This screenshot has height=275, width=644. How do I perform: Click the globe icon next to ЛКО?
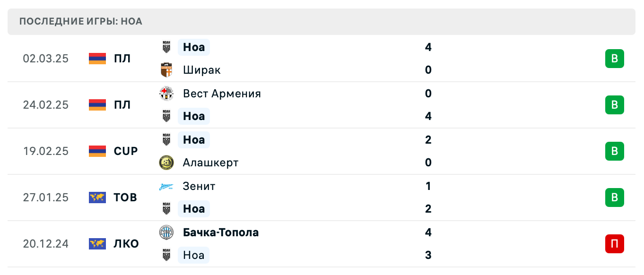click(97, 244)
